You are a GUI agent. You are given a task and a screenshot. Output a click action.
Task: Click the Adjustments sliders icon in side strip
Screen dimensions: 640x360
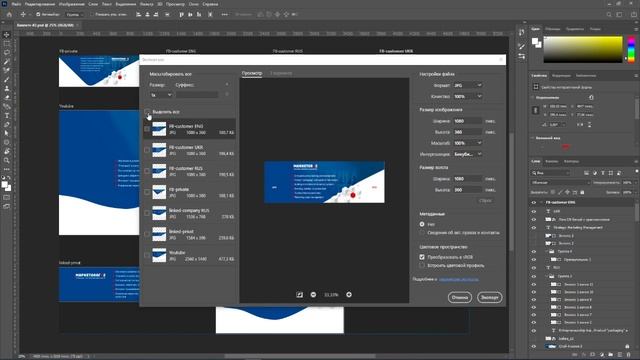pos(521,56)
